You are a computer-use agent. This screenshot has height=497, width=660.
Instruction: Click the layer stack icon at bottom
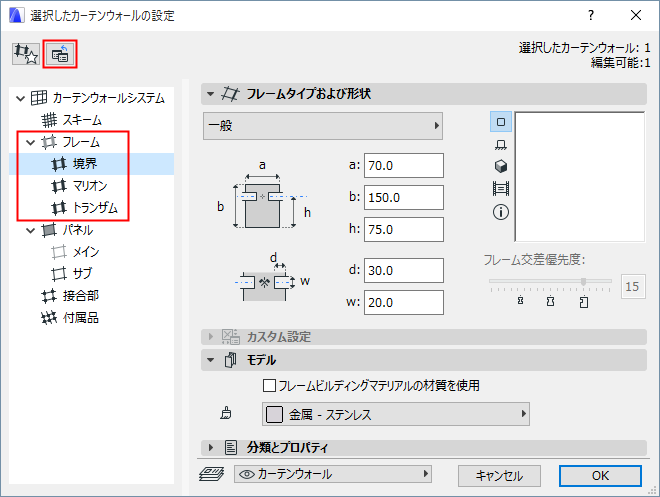[211, 474]
